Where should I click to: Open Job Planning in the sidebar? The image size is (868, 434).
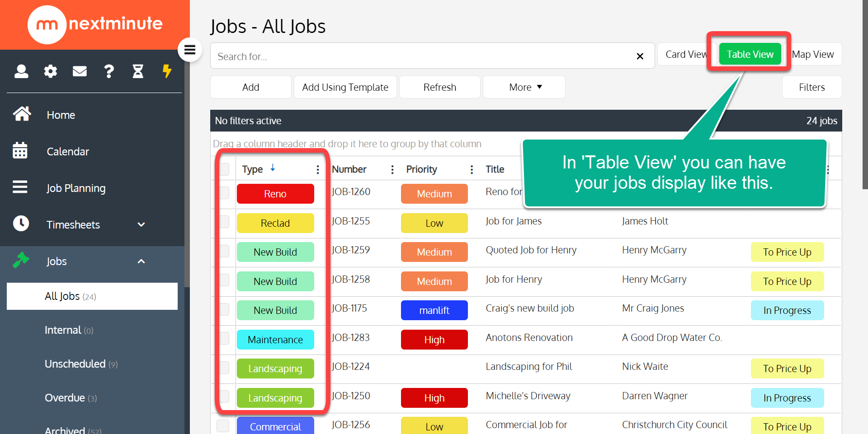tap(76, 188)
